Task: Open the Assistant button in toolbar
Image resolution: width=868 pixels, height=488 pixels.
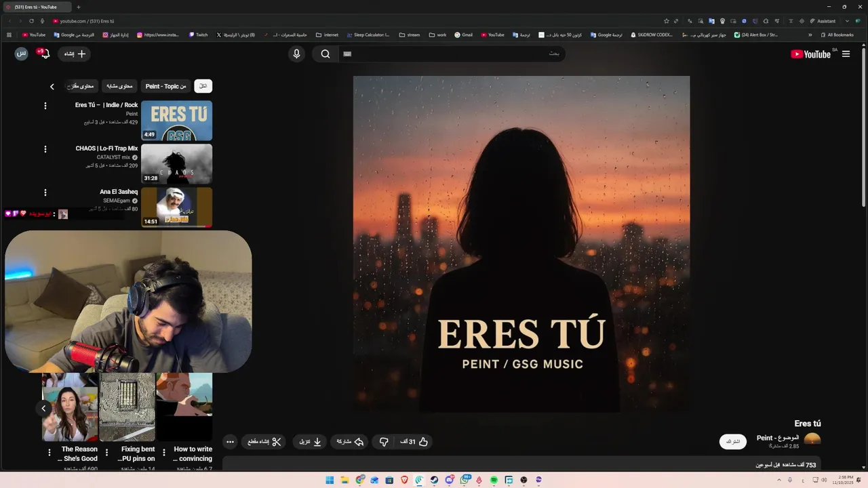Action: 823,21
